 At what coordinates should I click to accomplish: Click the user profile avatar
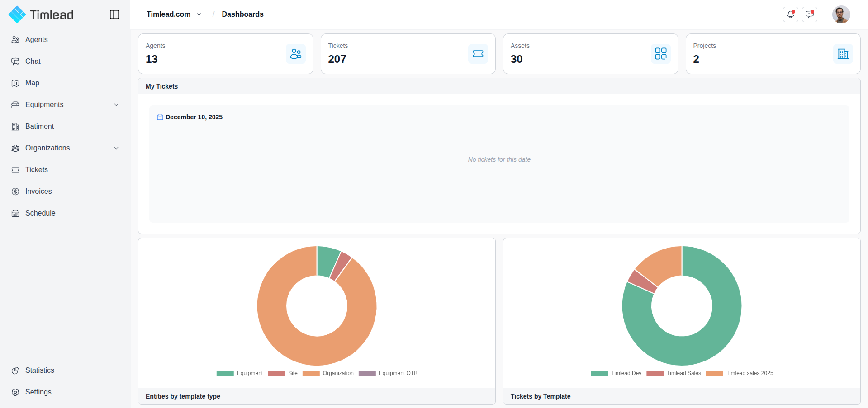(841, 14)
